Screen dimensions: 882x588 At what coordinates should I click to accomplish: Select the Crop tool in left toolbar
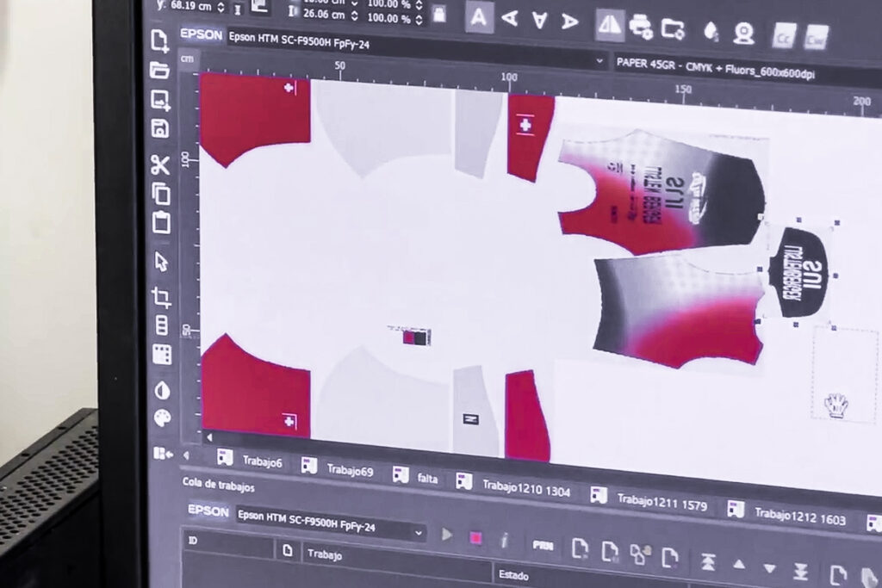[x=161, y=298]
